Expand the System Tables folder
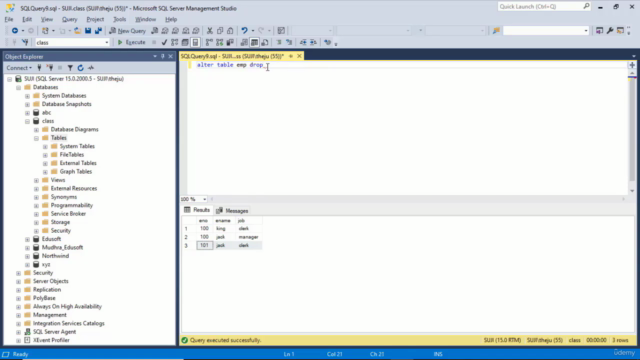The height and width of the screenshot is (360, 640). [45, 147]
